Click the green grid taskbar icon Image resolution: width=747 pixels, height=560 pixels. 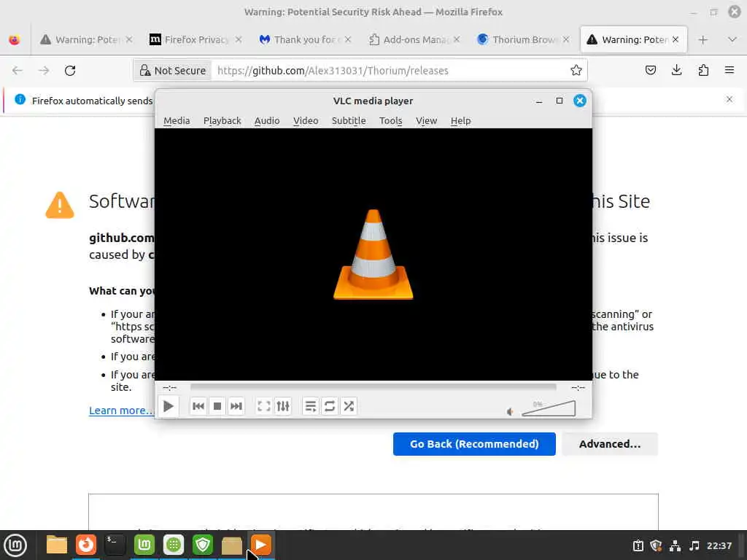pos(174,545)
